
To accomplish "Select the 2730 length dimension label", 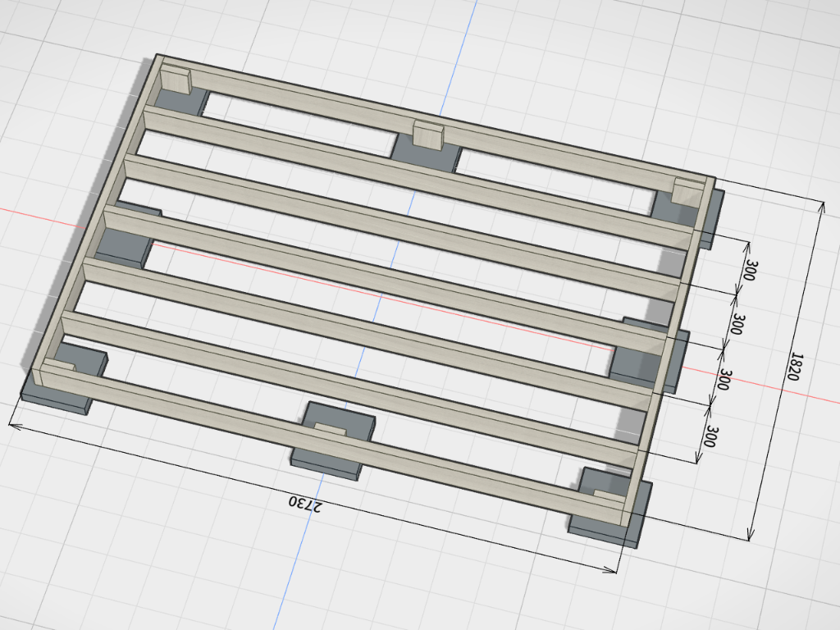I will [x=305, y=504].
